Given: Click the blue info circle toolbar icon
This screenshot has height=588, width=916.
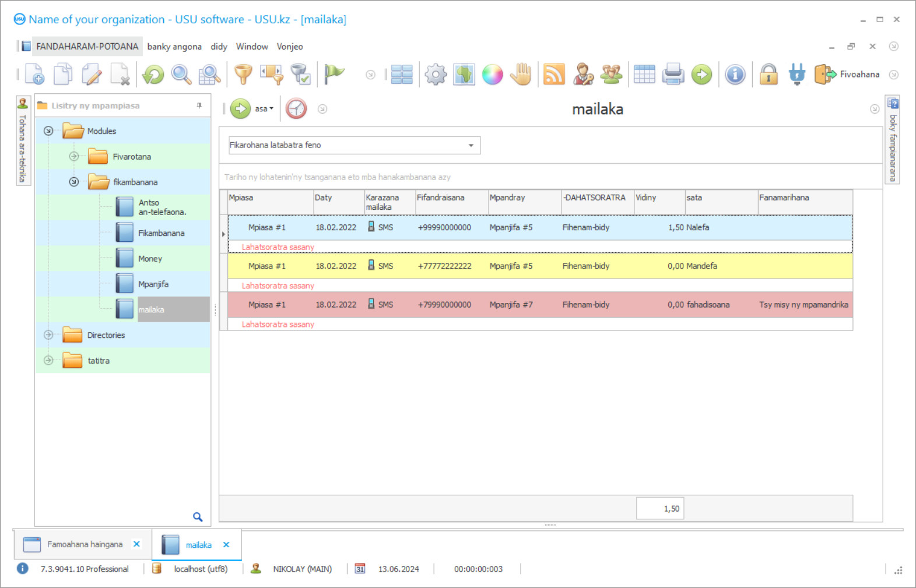Looking at the screenshot, I should [x=735, y=75].
